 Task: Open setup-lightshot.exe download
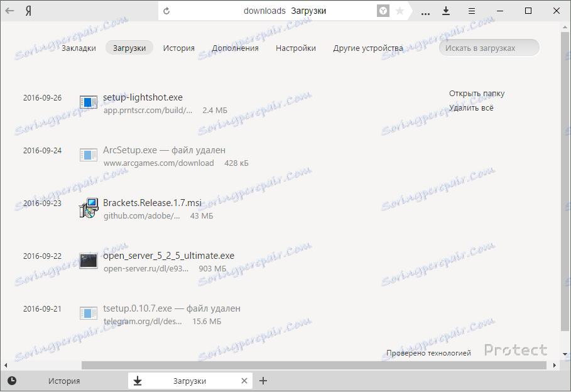click(x=143, y=97)
